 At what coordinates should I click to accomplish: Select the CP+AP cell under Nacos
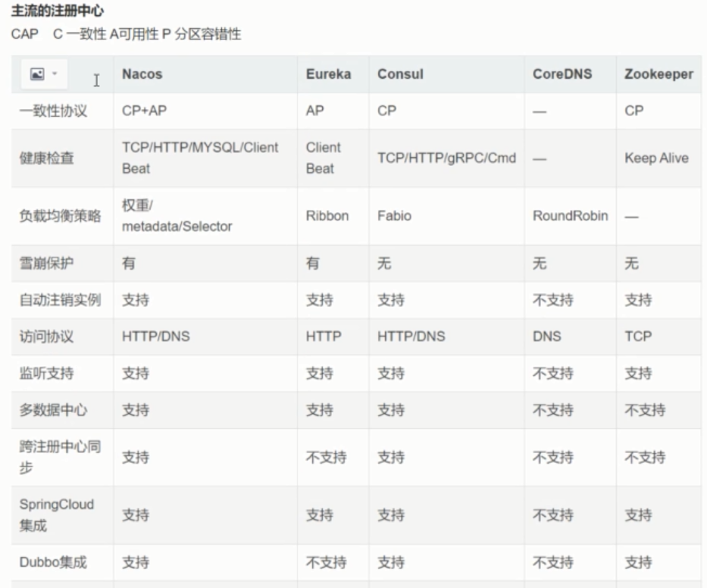(x=144, y=111)
